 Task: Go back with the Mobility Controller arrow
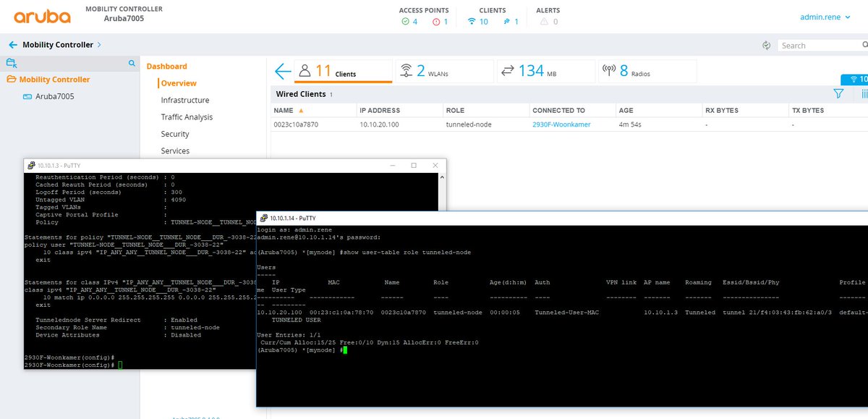point(13,45)
